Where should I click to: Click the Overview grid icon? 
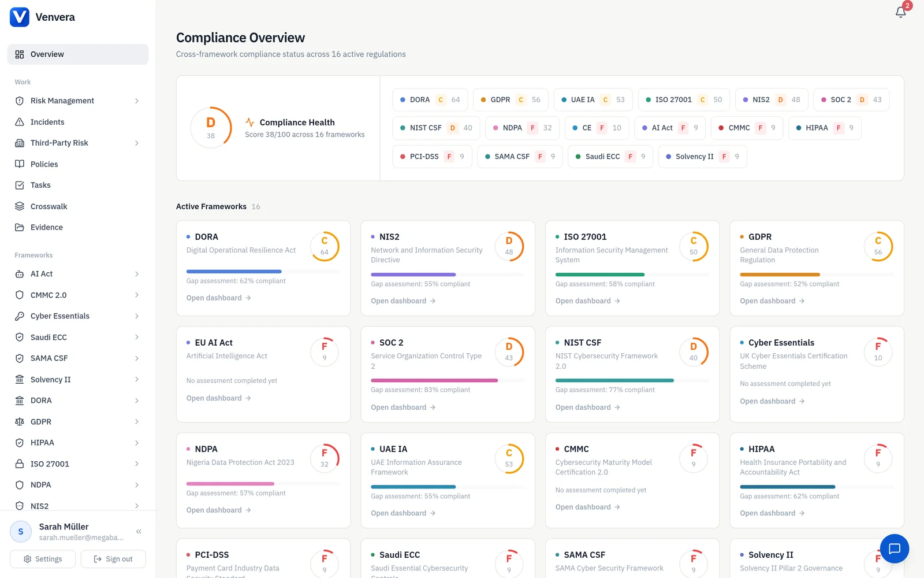(x=20, y=54)
